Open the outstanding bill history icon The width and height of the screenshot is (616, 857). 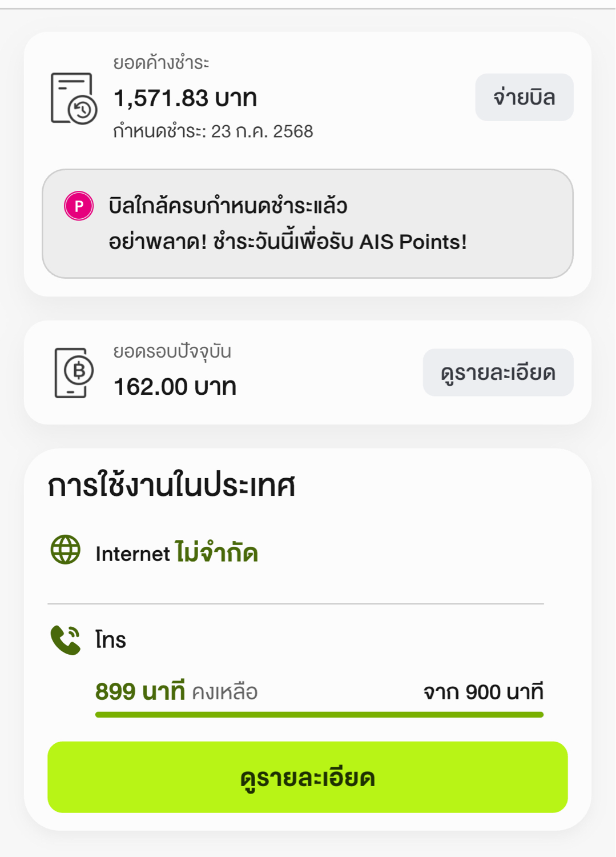(74, 98)
